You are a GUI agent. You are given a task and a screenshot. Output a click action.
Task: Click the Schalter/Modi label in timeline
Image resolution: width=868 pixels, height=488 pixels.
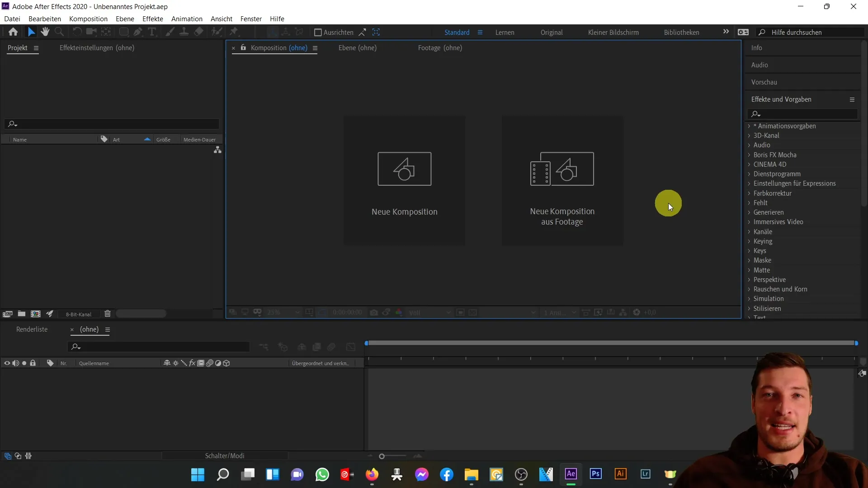click(225, 455)
